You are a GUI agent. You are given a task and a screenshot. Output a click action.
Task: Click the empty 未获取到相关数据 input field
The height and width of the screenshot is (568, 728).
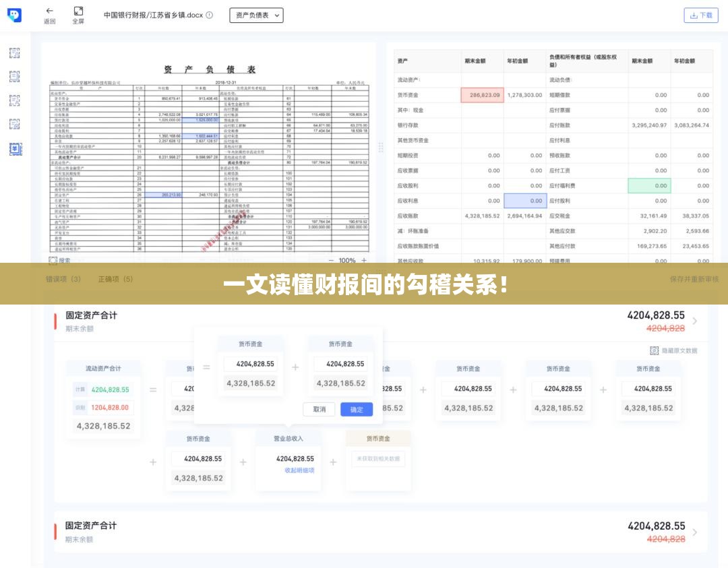pos(378,458)
